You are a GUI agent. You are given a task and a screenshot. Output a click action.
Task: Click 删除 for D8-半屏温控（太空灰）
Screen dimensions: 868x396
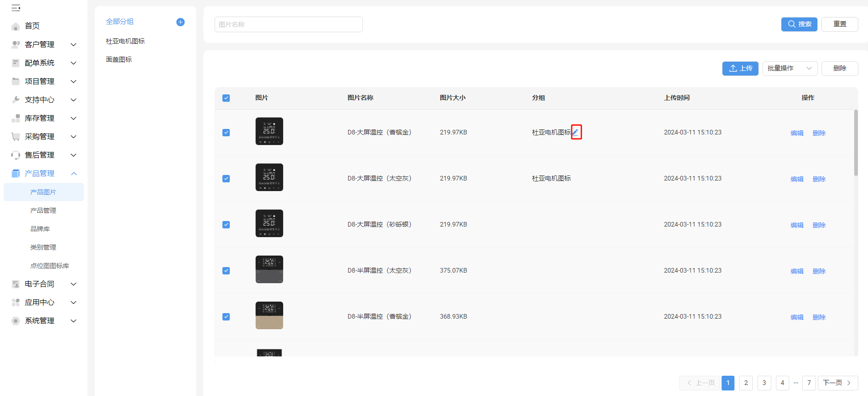819,271
